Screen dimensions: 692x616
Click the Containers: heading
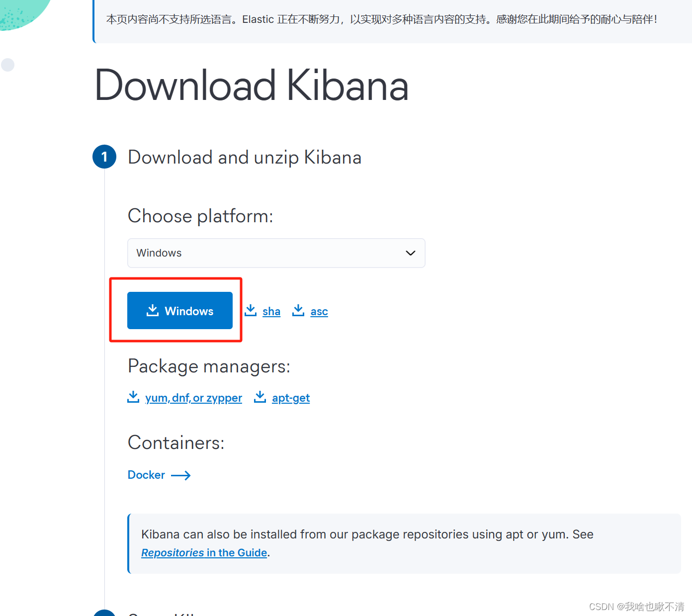pyautogui.click(x=176, y=442)
